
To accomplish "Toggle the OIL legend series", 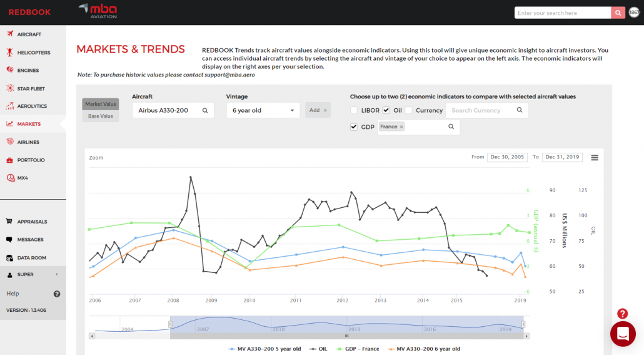I will pos(319,348).
